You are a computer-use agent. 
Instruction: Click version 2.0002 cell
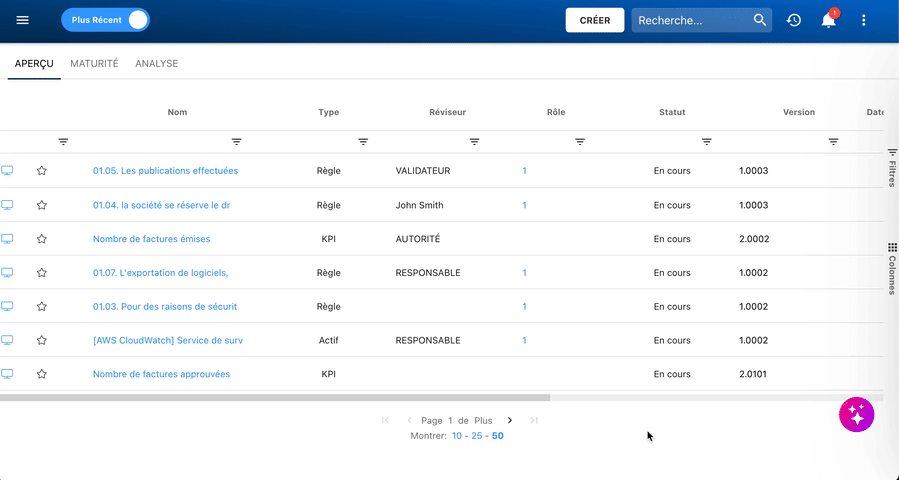[x=754, y=239]
